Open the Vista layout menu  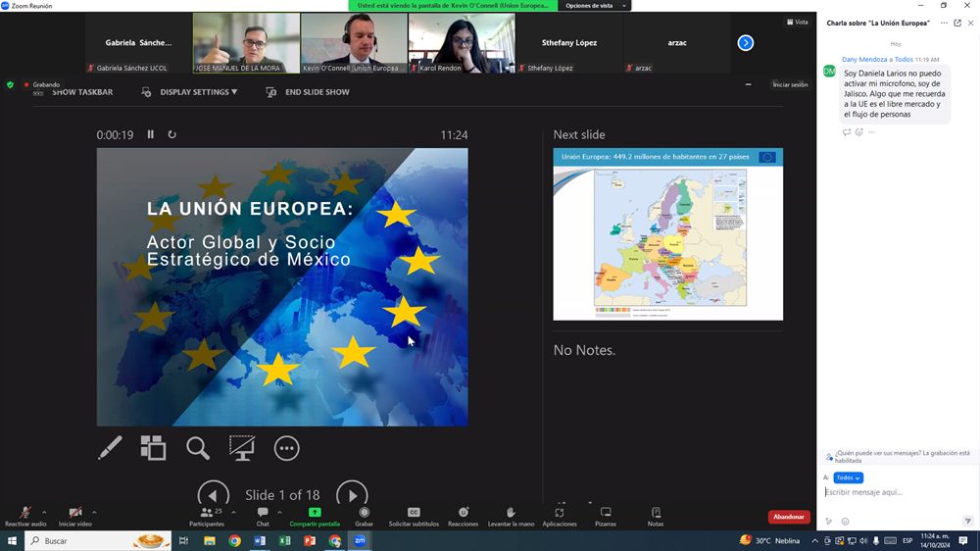point(798,22)
